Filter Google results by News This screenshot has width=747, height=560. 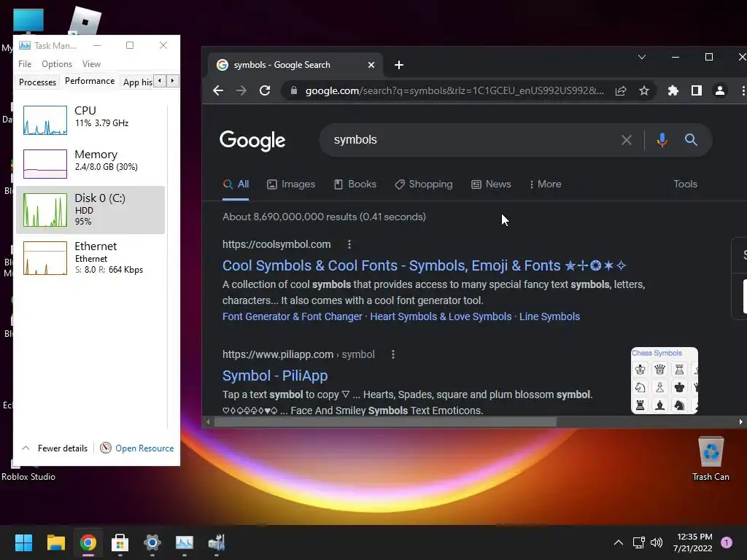[x=491, y=184]
